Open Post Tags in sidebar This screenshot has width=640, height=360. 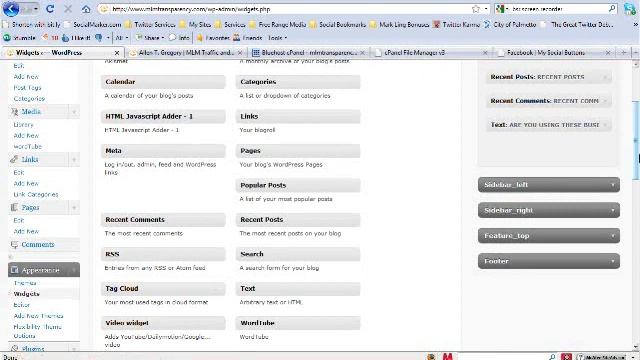(x=27, y=88)
